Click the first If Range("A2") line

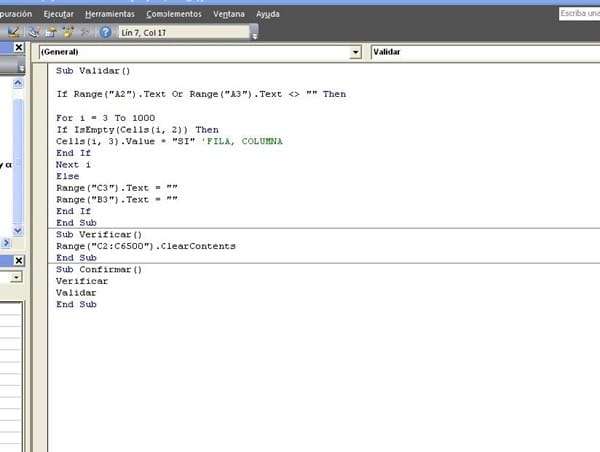pos(201,94)
